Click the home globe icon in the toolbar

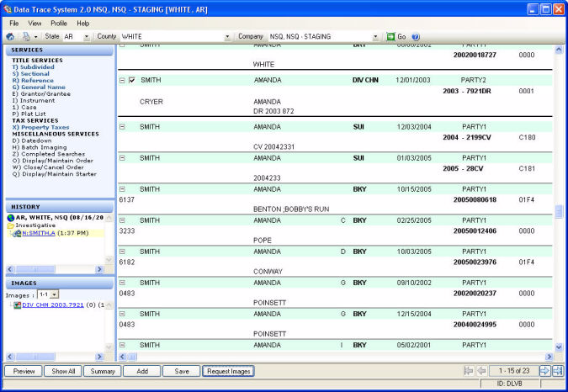(x=10, y=36)
